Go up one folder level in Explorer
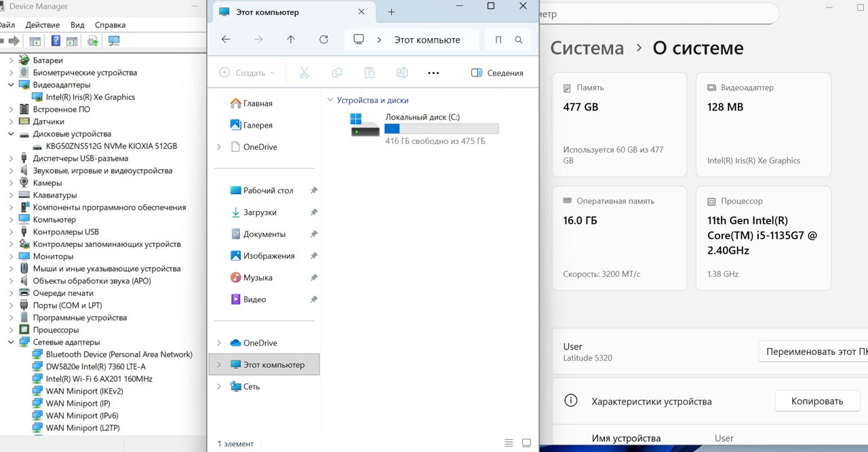 point(291,40)
